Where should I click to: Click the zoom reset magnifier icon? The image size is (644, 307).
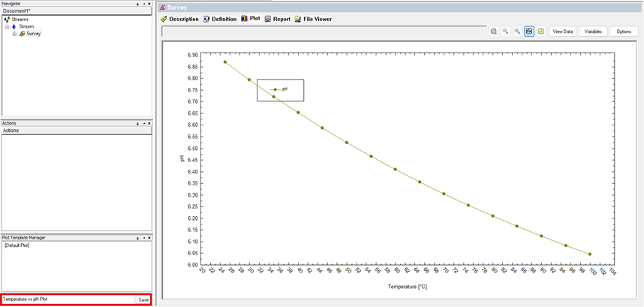(x=494, y=32)
